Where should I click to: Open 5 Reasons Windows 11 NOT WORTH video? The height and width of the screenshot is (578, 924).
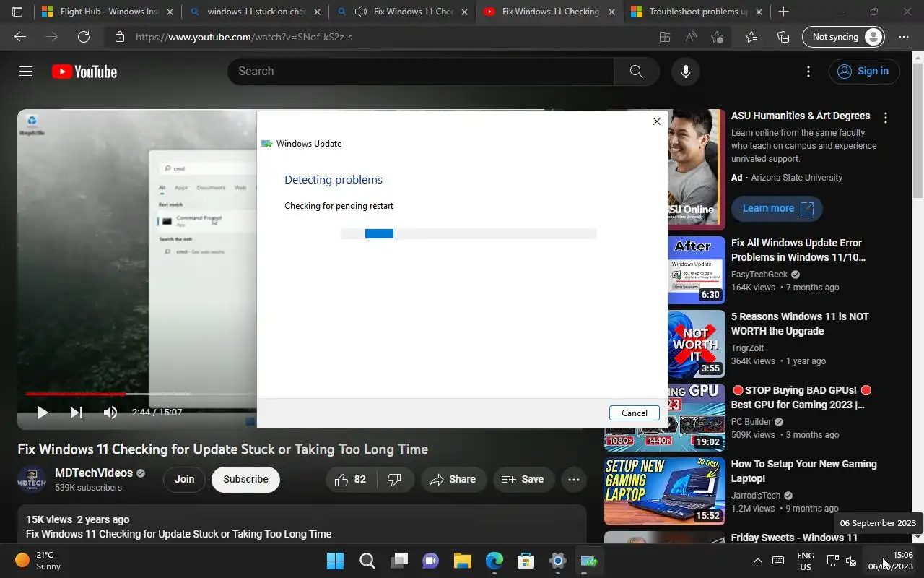(x=800, y=324)
